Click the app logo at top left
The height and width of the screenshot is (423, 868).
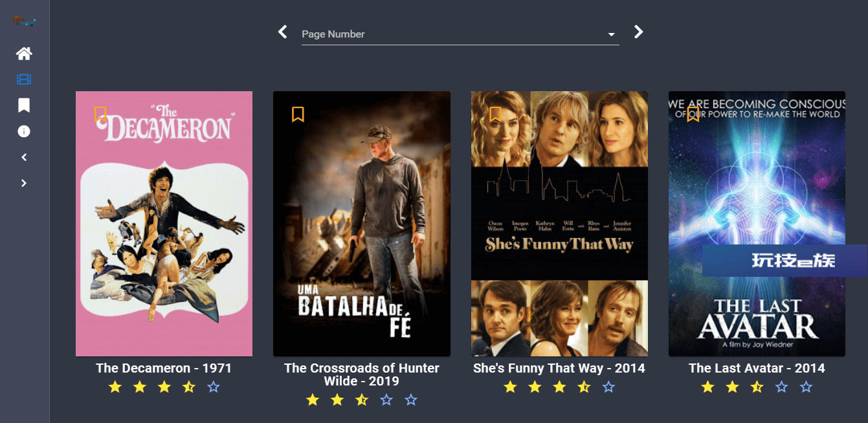(24, 21)
